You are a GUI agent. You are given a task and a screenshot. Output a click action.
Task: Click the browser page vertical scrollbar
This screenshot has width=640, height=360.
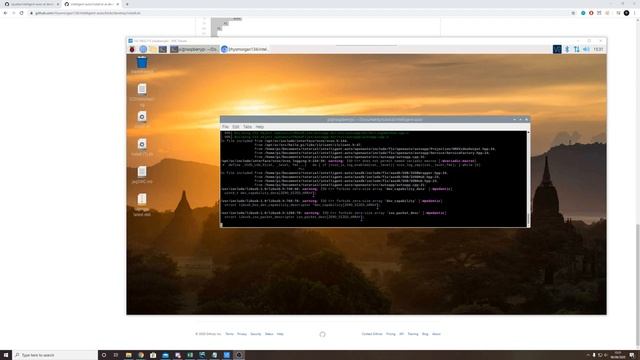637,184
